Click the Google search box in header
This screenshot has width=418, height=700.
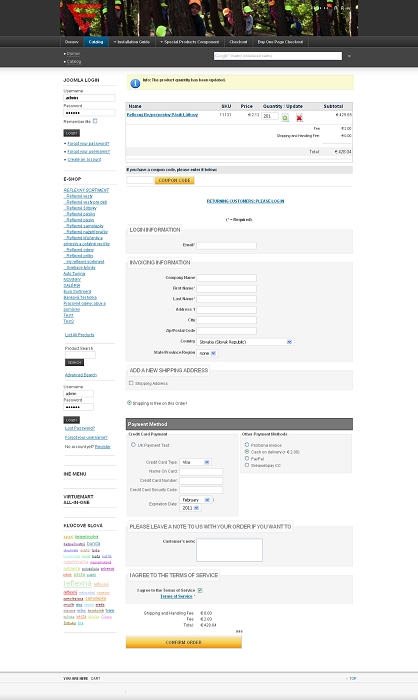(278, 56)
